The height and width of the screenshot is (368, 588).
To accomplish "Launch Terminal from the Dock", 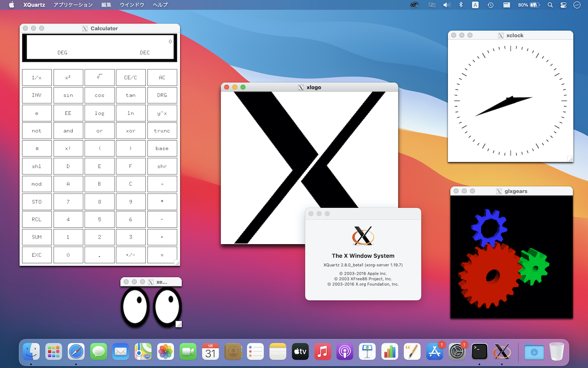I will [x=479, y=352].
